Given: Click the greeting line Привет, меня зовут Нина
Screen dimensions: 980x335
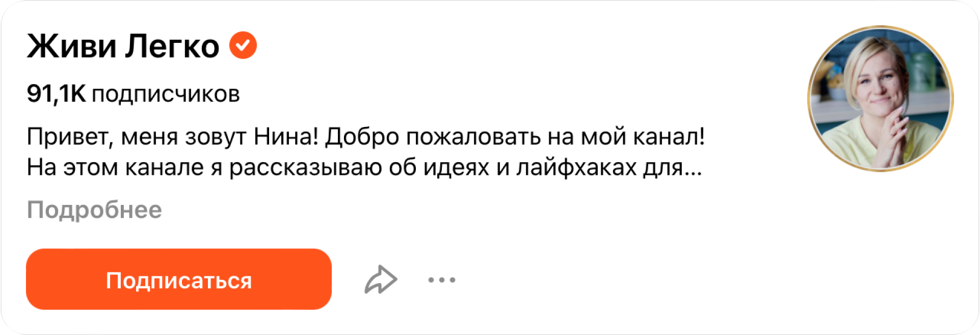Looking at the screenshot, I should click(x=172, y=137).
